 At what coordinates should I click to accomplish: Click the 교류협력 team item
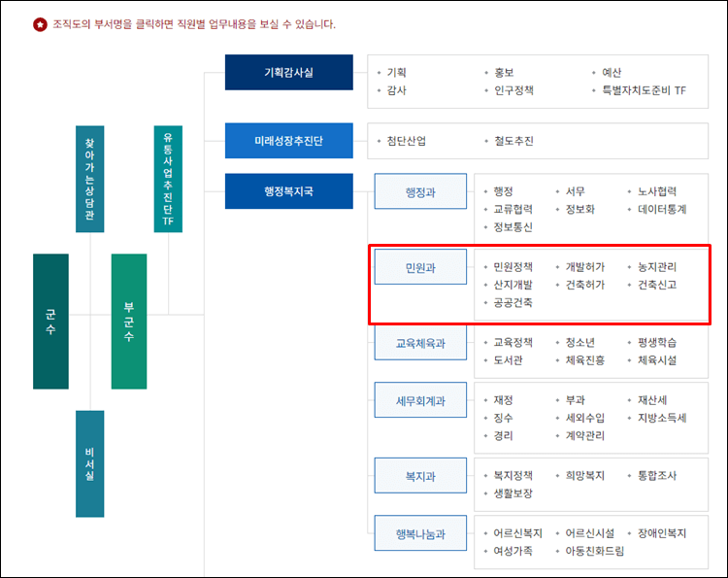click(x=513, y=209)
